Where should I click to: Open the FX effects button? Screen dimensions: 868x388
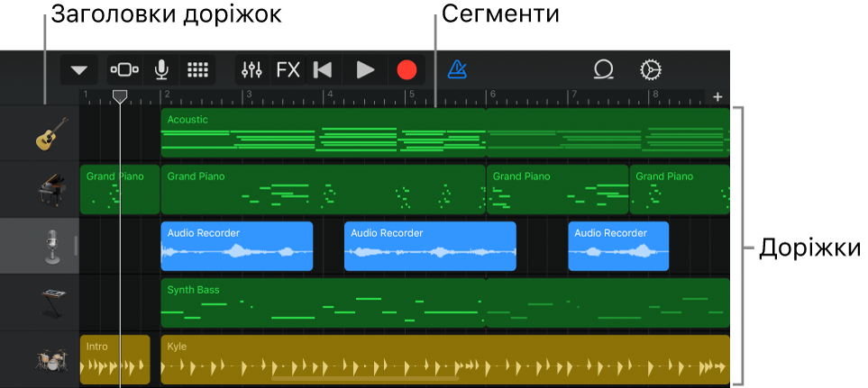tap(288, 70)
